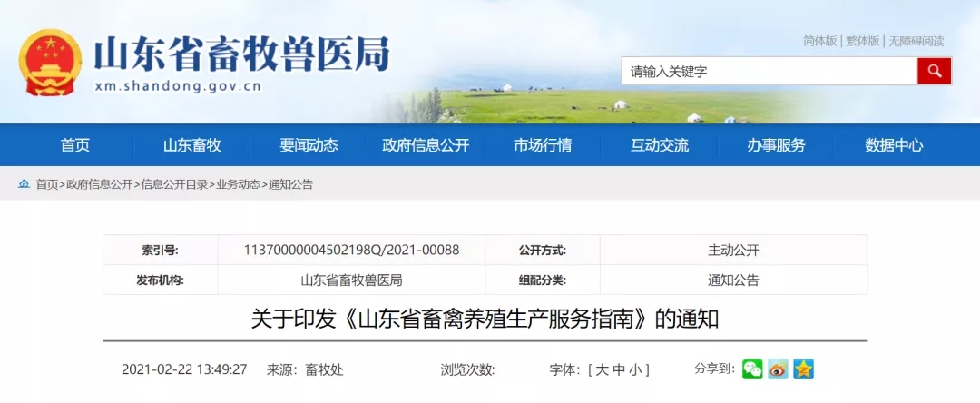Viewport: 980px width, 403px height.
Task: Open the 市场行情 navigation tab
Action: (543, 145)
